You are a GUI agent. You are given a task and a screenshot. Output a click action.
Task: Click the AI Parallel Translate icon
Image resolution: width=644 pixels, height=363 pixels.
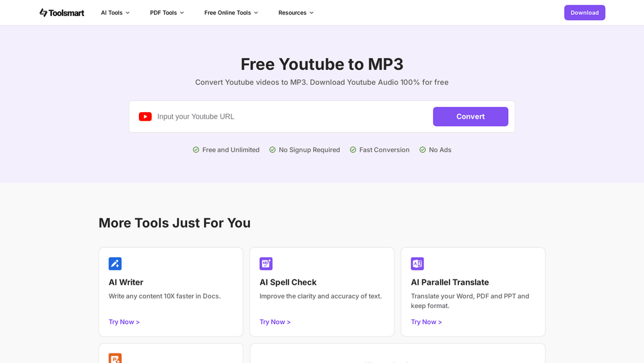(417, 263)
